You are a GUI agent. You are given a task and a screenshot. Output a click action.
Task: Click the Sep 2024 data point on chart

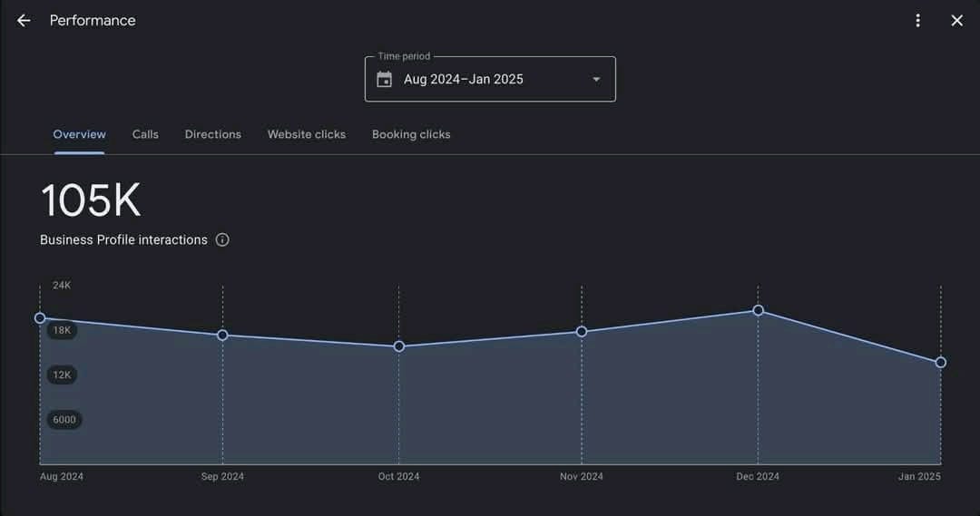pyautogui.click(x=222, y=336)
